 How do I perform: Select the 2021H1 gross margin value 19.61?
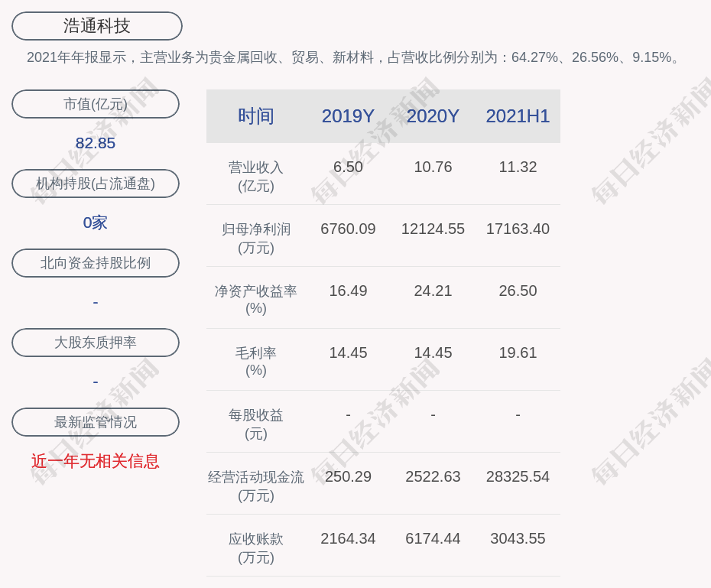coord(518,352)
